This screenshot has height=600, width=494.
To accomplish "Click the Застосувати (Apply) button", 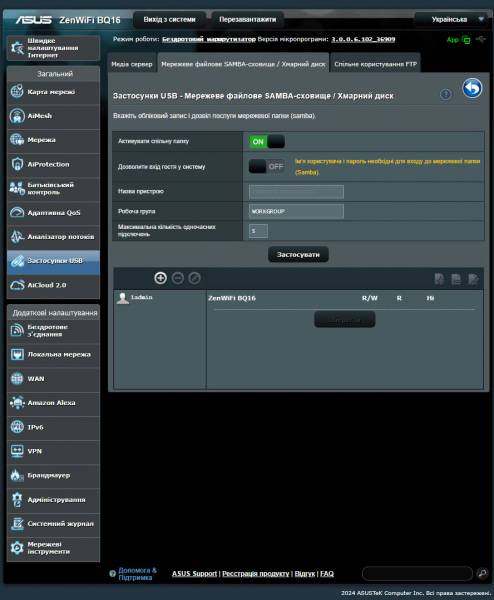I will tap(298, 254).
